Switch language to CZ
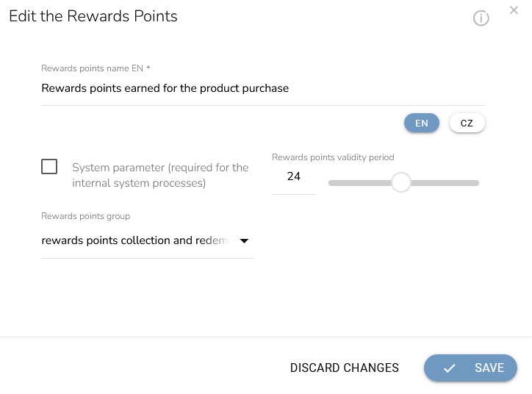Image resolution: width=532 pixels, height=394 pixels. 467,123
